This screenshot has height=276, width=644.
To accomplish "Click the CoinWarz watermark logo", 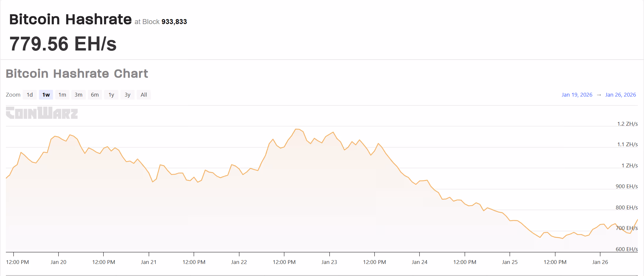I will (42, 113).
